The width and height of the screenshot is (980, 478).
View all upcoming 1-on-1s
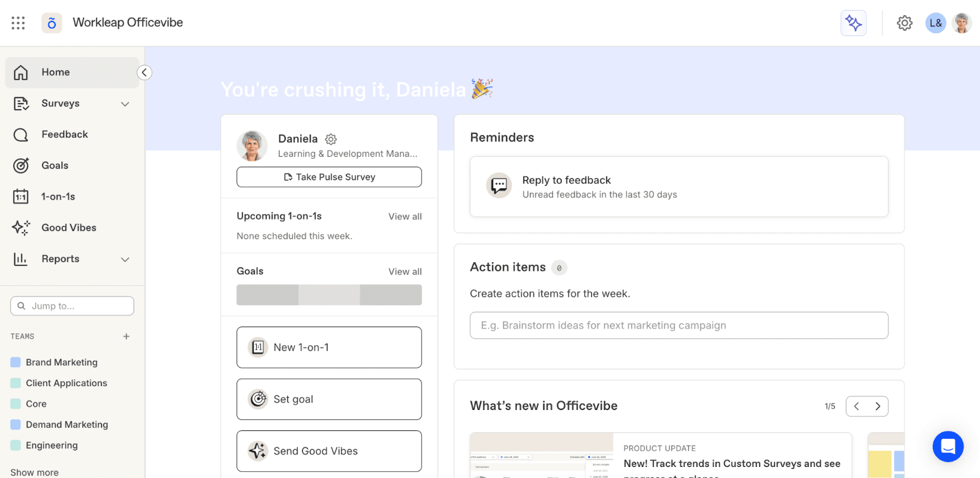pos(405,216)
